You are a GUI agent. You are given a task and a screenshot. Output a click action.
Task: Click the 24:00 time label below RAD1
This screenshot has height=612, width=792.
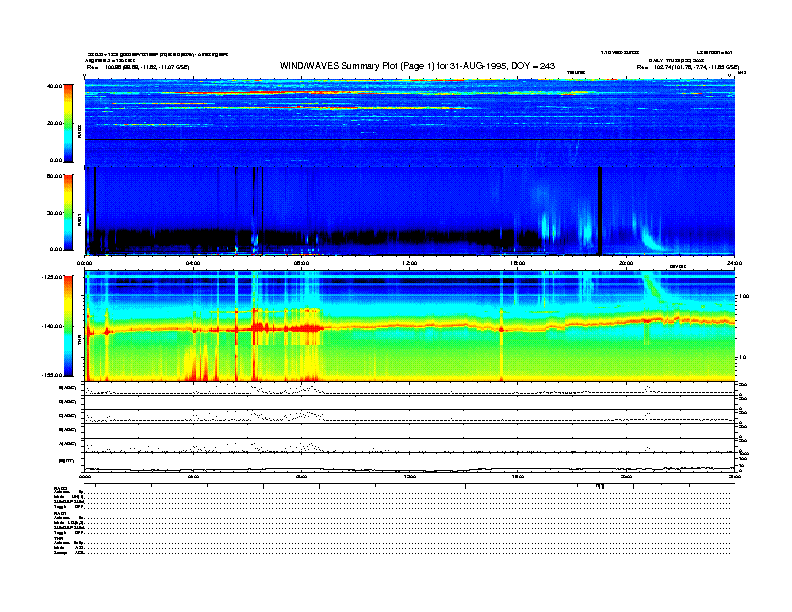pos(734,263)
